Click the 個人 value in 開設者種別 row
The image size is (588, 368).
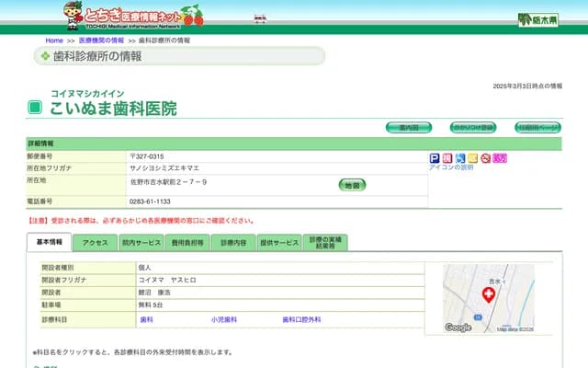pyautogui.click(x=144, y=268)
